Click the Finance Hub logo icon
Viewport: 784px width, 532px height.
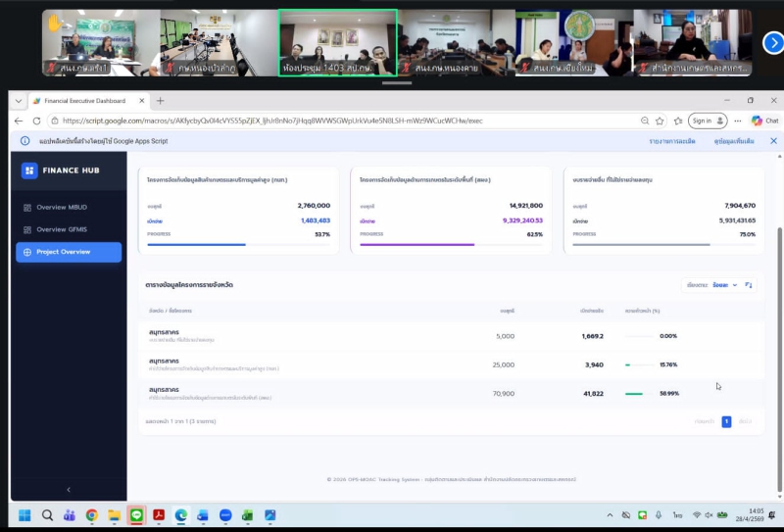[x=29, y=170]
